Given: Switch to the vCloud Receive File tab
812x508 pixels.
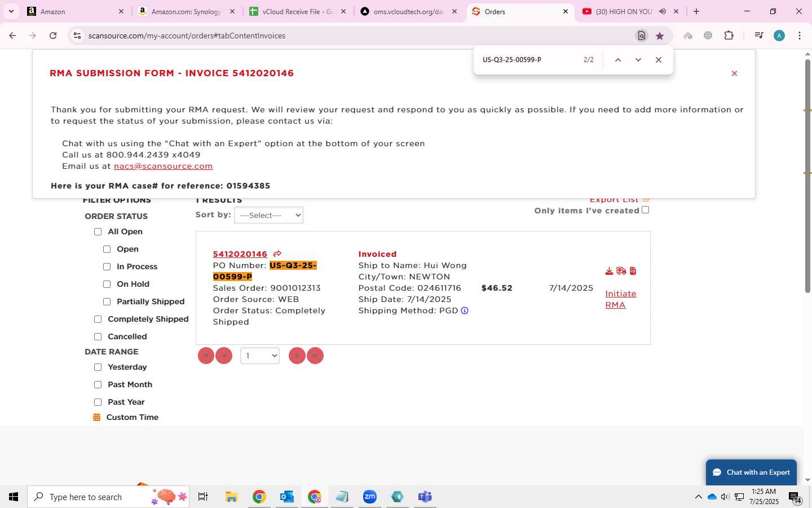Looking at the screenshot, I should pyautogui.click(x=298, y=11).
